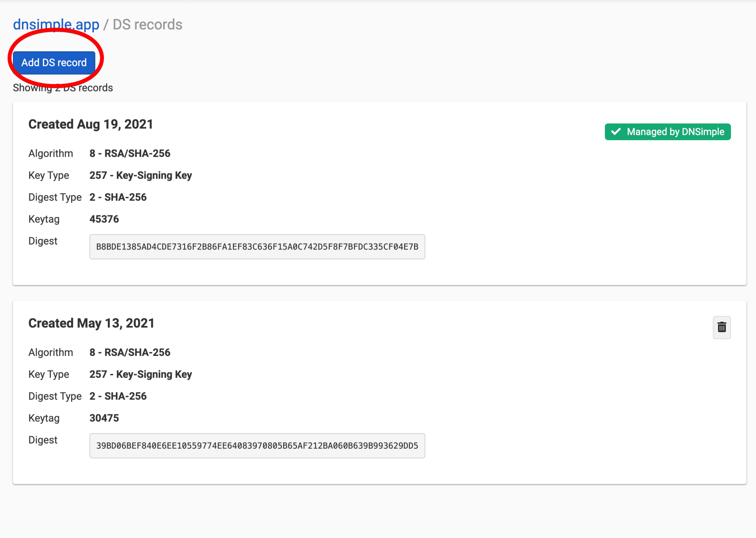The width and height of the screenshot is (756, 538).
Task: Click Key-Signing Key value in second record
Action: (141, 374)
